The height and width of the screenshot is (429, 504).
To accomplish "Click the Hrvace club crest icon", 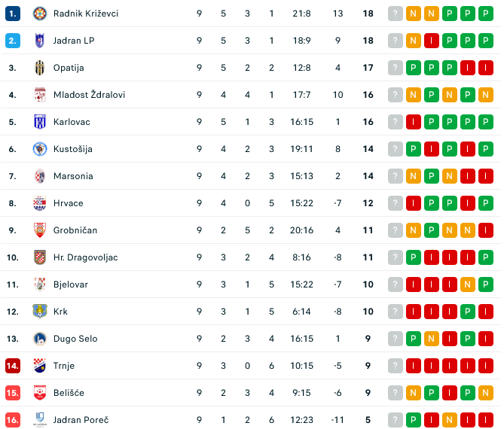I will click(40, 203).
